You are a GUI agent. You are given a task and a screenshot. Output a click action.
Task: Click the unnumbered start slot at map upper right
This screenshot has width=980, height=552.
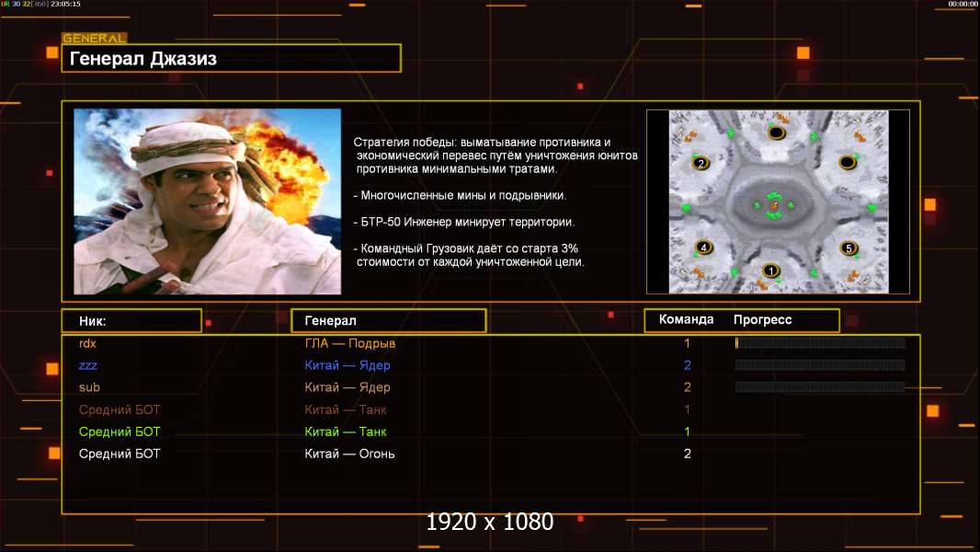click(x=847, y=163)
